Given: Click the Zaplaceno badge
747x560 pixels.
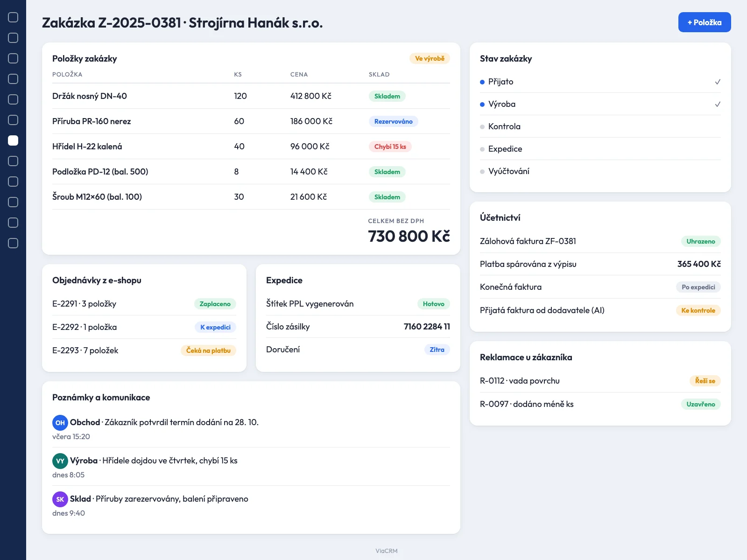Looking at the screenshot, I should point(215,304).
